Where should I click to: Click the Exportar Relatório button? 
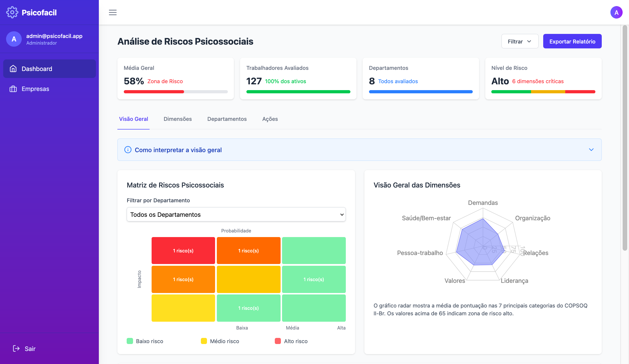tap(572, 41)
